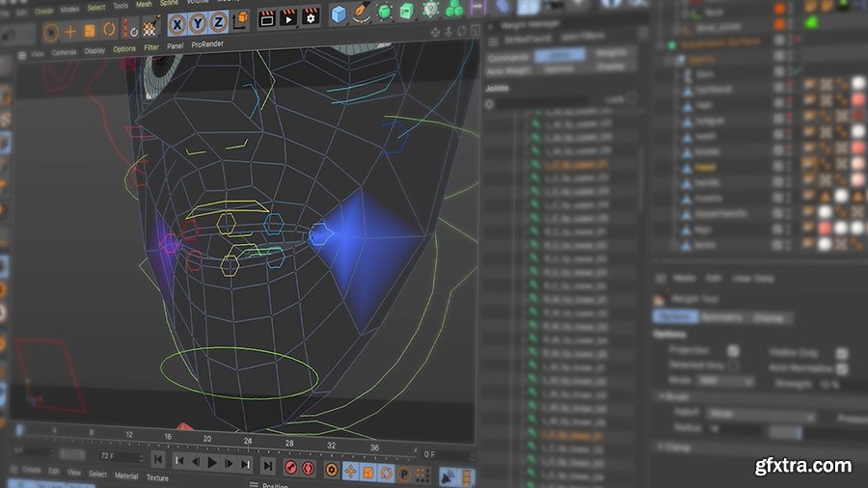
Task: Enable the Projection checkbox
Action: [x=733, y=351]
